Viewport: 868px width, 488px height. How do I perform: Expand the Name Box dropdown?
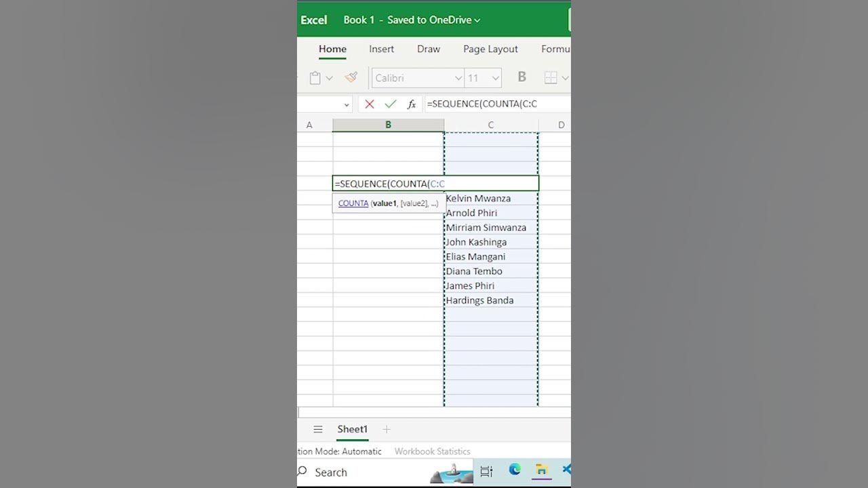tap(347, 104)
